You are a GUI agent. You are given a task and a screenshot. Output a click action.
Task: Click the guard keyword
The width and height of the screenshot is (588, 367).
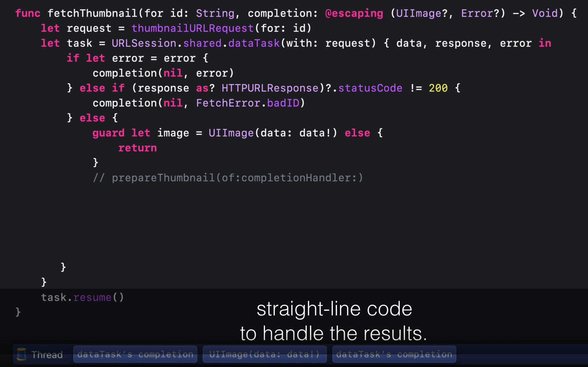click(108, 133)
